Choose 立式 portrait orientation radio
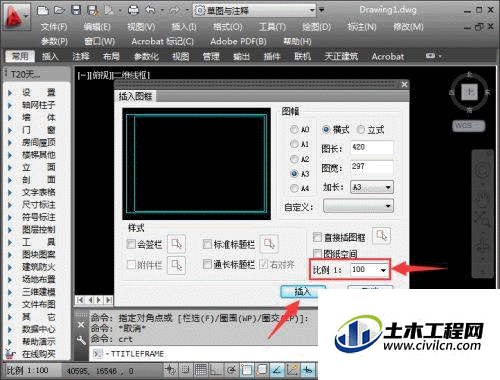Image resolution: width=500 pixels, height=380 pixels. (360, 129)
